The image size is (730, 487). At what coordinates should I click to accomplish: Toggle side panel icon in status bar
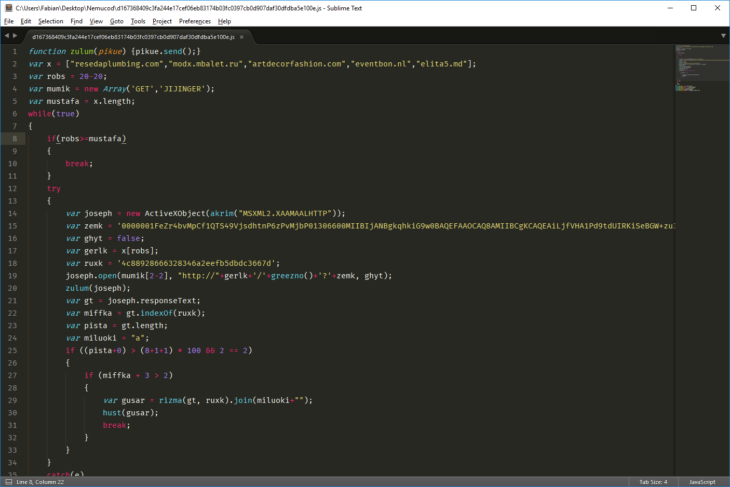(8, 482)
